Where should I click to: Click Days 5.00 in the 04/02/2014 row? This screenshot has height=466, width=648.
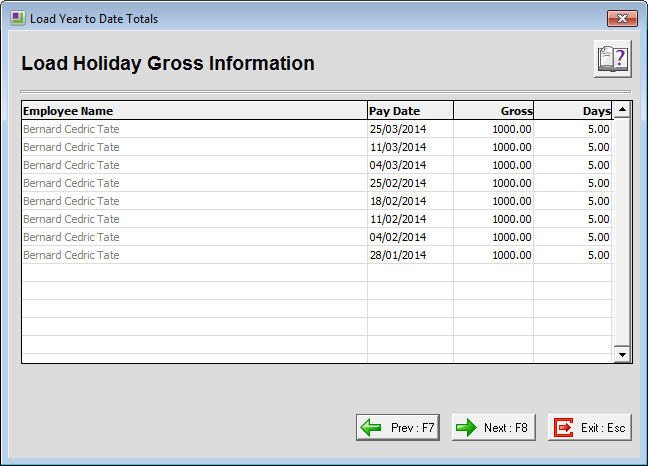573,237
